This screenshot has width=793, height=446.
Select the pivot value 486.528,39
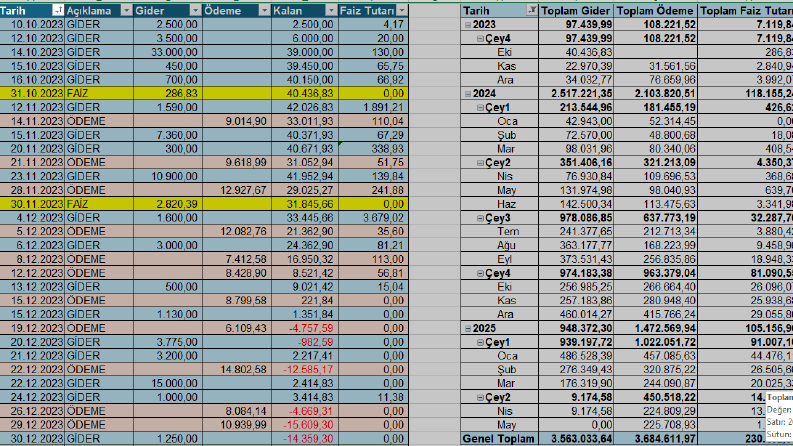click(x=576, y=356)
